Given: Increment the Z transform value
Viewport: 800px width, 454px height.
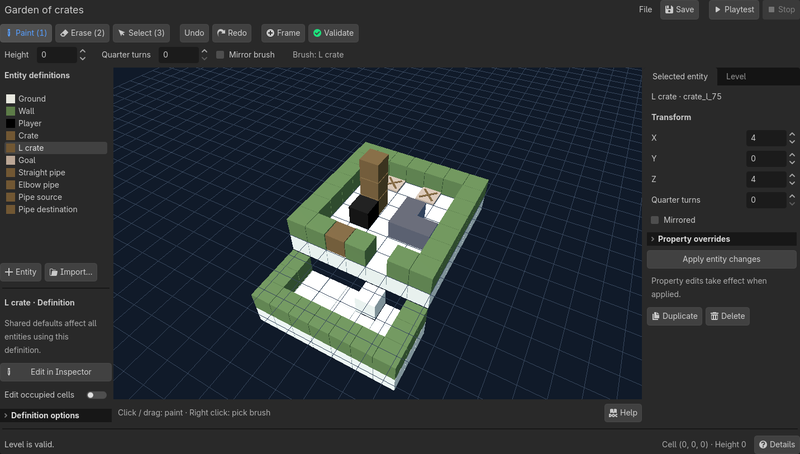Looking at the screenshot, I should (x=792, y=176).
